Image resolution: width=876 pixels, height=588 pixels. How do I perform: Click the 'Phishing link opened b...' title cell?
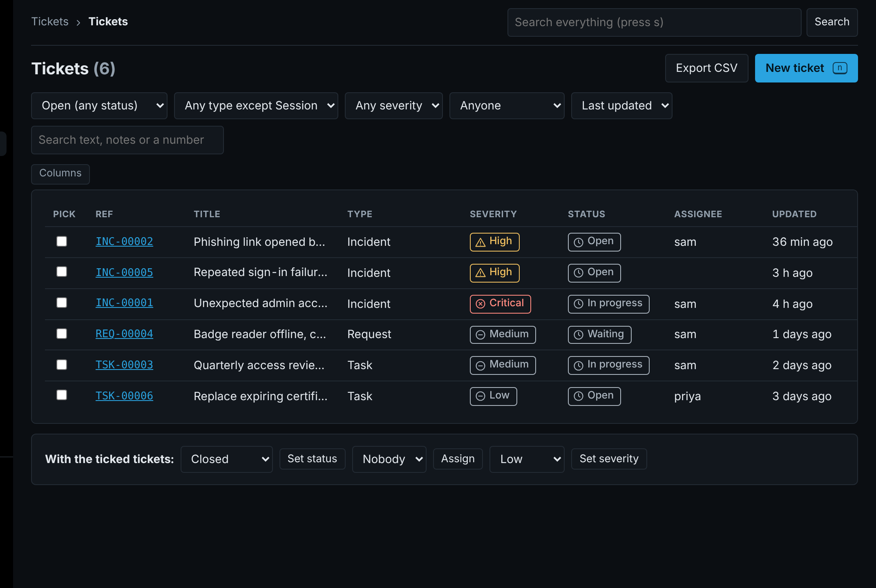pos(259,242)
